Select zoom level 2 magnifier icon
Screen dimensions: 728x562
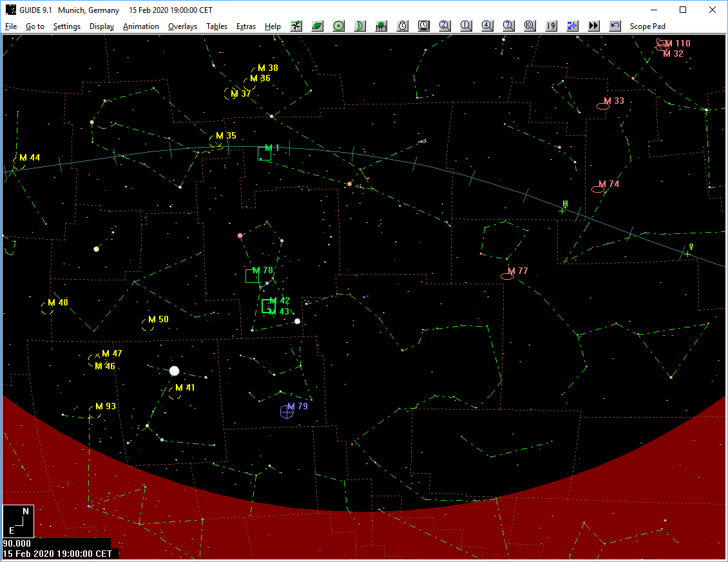[x=445, y=26]
